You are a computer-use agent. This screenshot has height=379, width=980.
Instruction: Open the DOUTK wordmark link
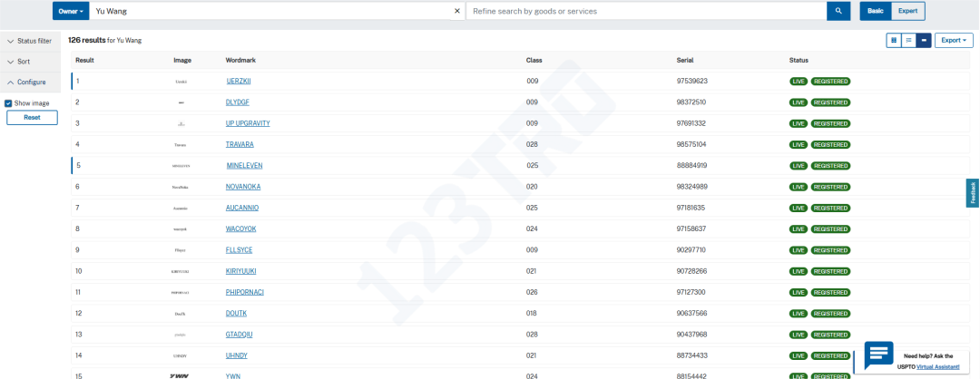236,314
